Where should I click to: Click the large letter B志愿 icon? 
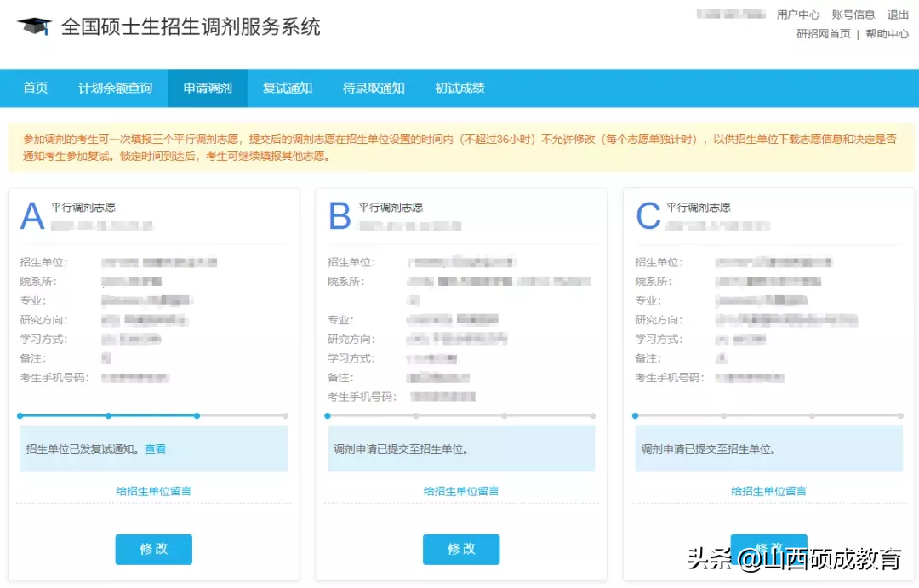[340, 217]
